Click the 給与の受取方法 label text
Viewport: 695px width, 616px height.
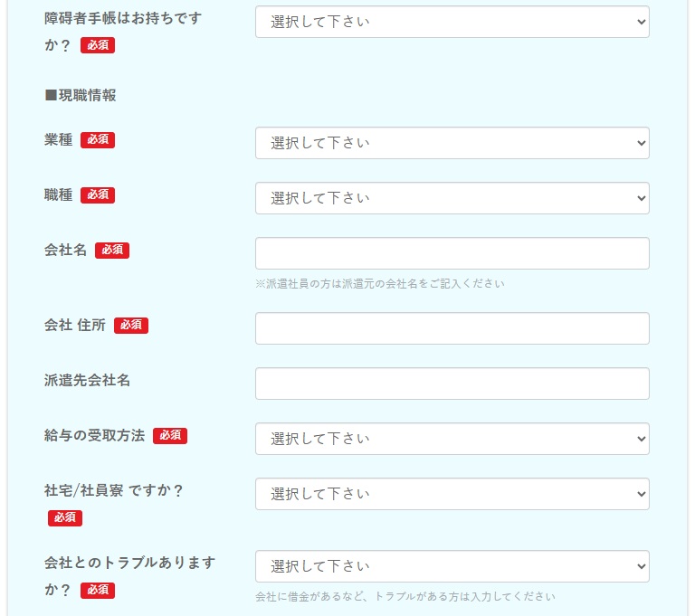point(94,436)
